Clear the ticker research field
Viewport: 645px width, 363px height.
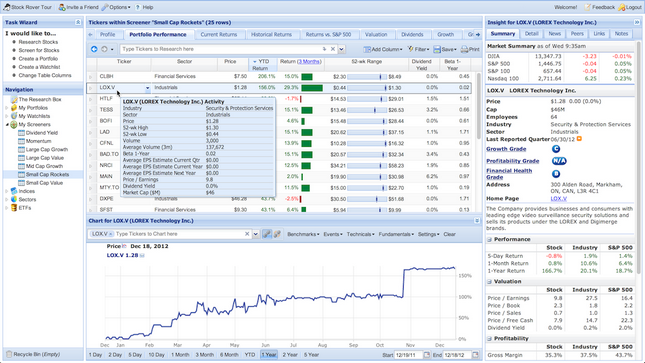tap(333, 49)
